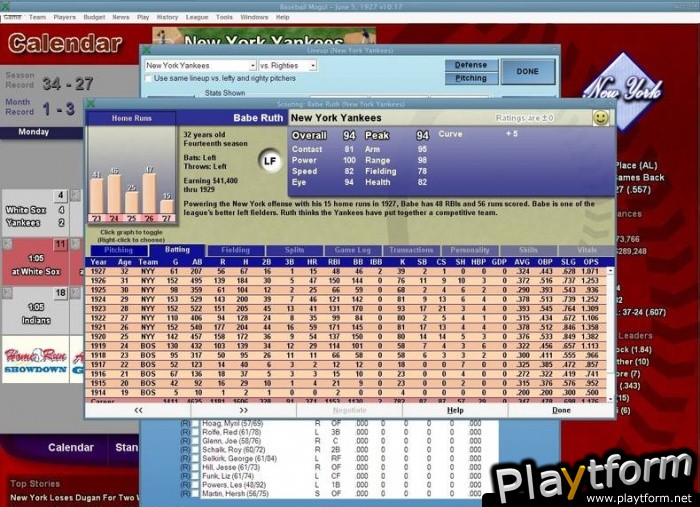Click the small corner icon in the day 11 cell
700x507 pixels.
tap(7, 244)
